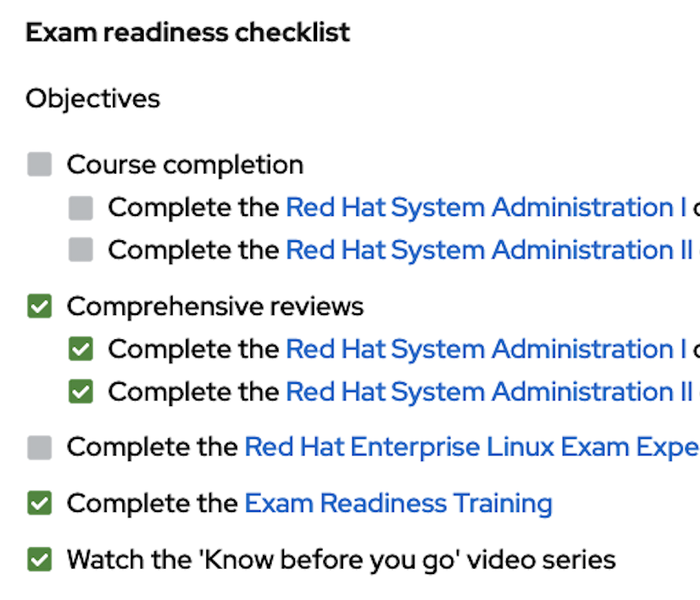This screenshot has height=600, width=700.
Task: Open the Red Hat System Administration I course link
Action: coord(471,207)
